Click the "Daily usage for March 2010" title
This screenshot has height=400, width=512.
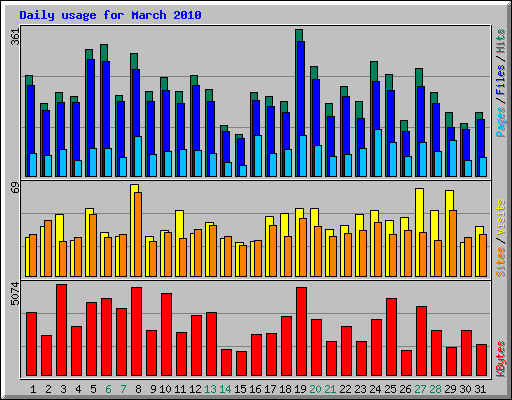[110, 15]
